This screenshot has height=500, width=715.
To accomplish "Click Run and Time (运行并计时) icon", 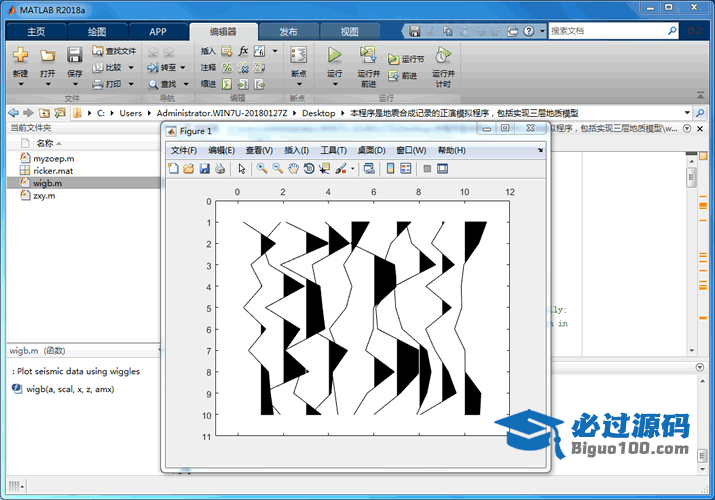I will [x=443, y=55].
